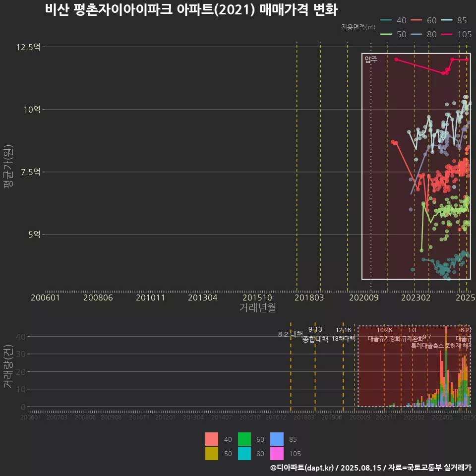Select the 105 line legend entry

coord(456,34)
